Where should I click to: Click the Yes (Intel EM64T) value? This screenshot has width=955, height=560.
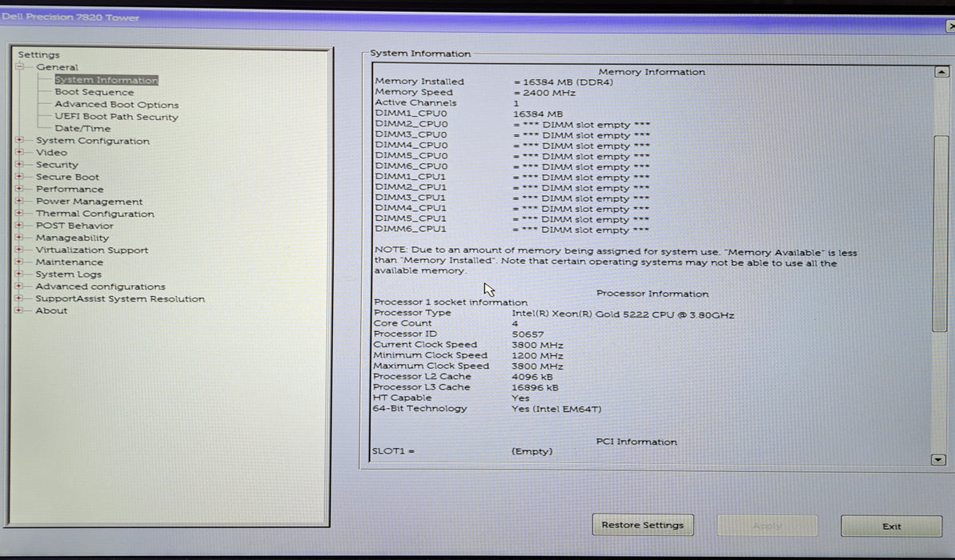(x=556, y=409)
